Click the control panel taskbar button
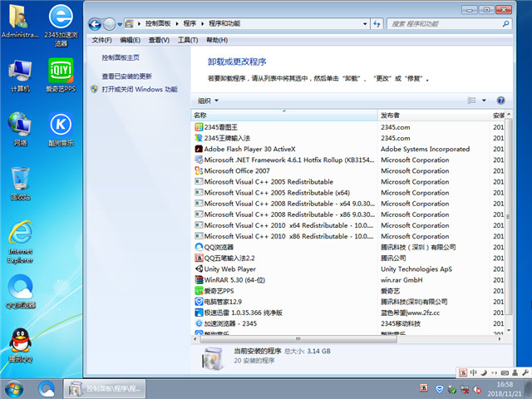532x399 pixels. 105,389
